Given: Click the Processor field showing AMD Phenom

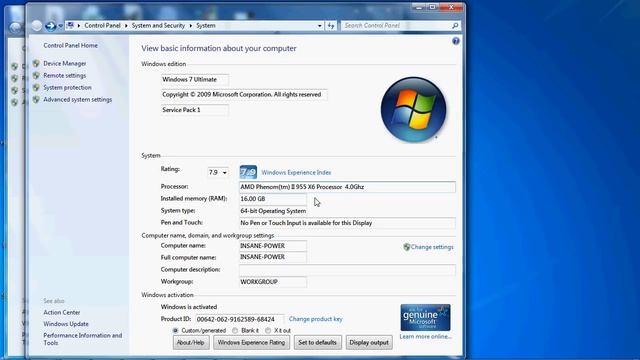Looking at the screenshot, I should [347, 187].
